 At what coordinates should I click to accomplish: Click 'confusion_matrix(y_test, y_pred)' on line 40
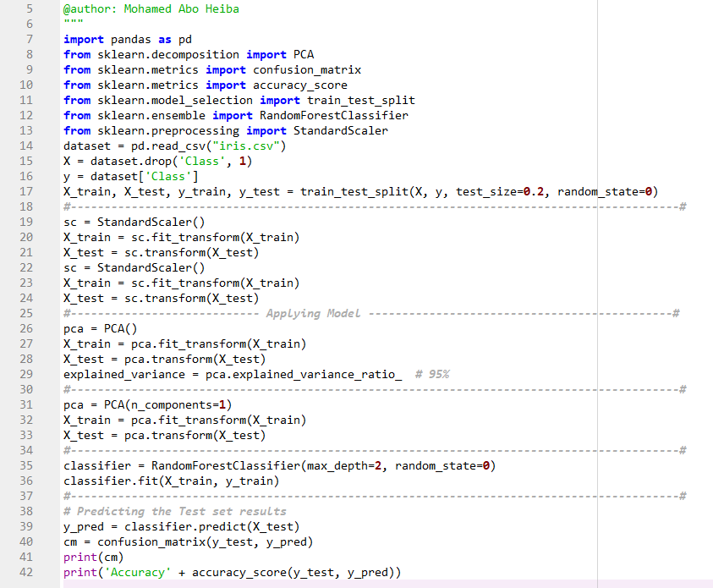point(206,542)
